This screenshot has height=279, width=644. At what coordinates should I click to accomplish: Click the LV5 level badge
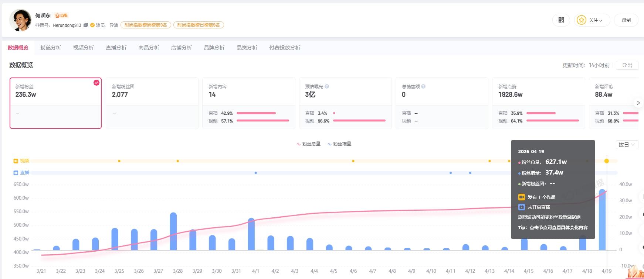(x=61, y=15)
